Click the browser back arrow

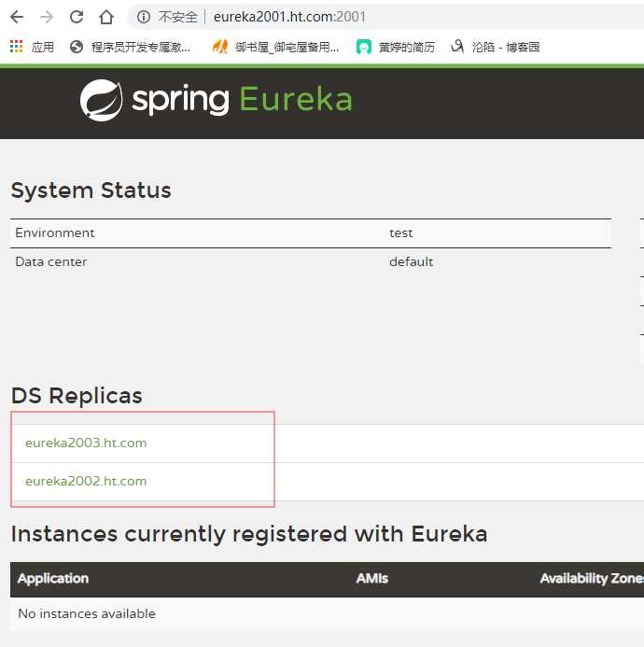17,17
